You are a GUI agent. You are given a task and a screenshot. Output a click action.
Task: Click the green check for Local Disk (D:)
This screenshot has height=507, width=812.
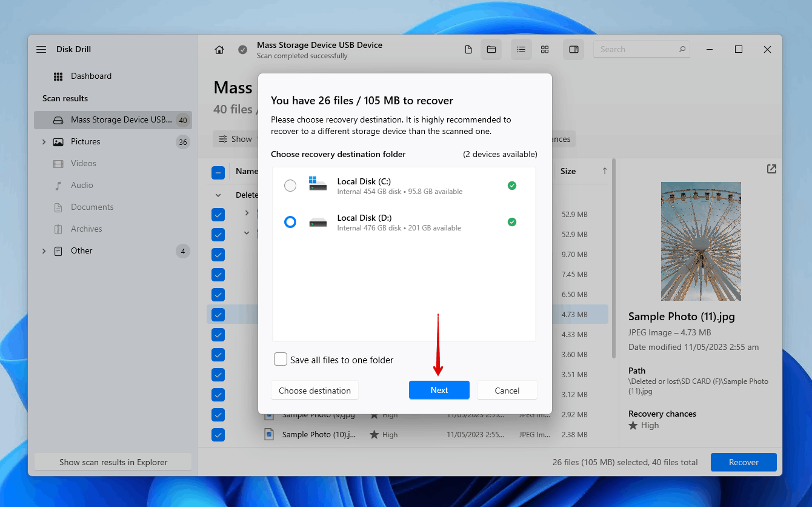(512, 222)
